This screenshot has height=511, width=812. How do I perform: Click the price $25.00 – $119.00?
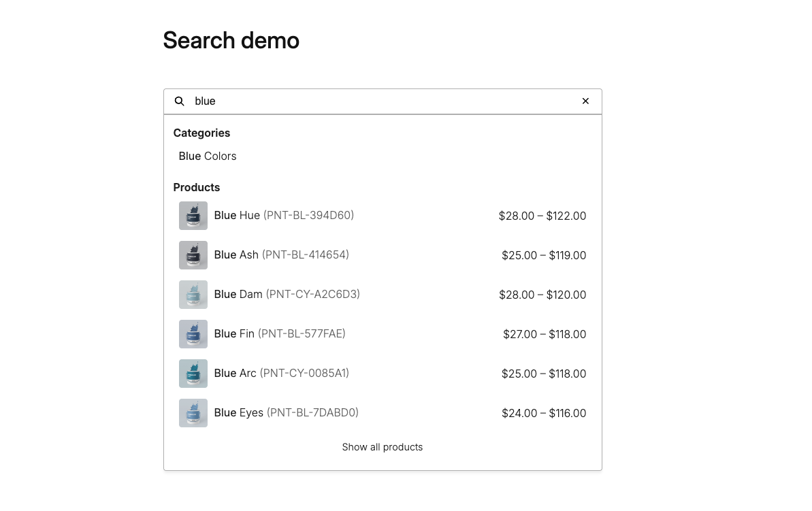pos(544,255)
